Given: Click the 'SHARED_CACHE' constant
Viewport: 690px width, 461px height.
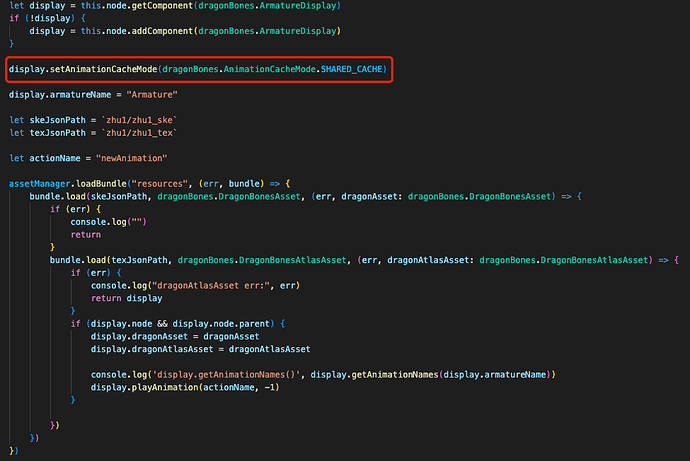Looking at the screenshot, I should (351, 70).
